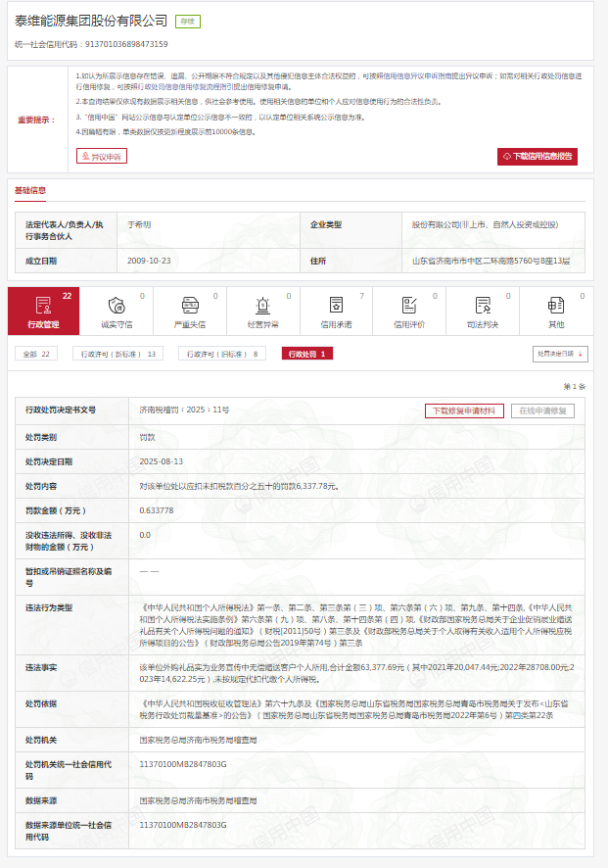This screenshot has width=608, height=868.
Task: Click the 处罚依据 basis text
Action: (356, 709)
